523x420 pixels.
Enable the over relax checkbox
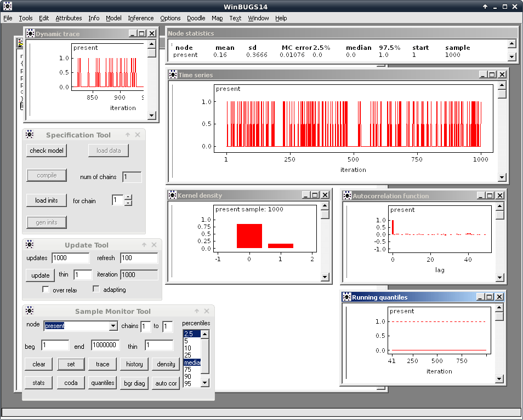46,289
